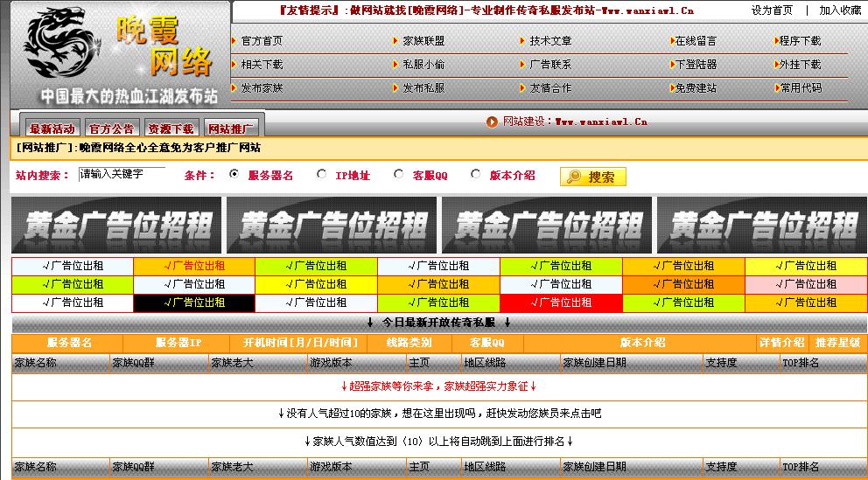
Task: Click the 设为首页 link
Action: click(772, 10)
